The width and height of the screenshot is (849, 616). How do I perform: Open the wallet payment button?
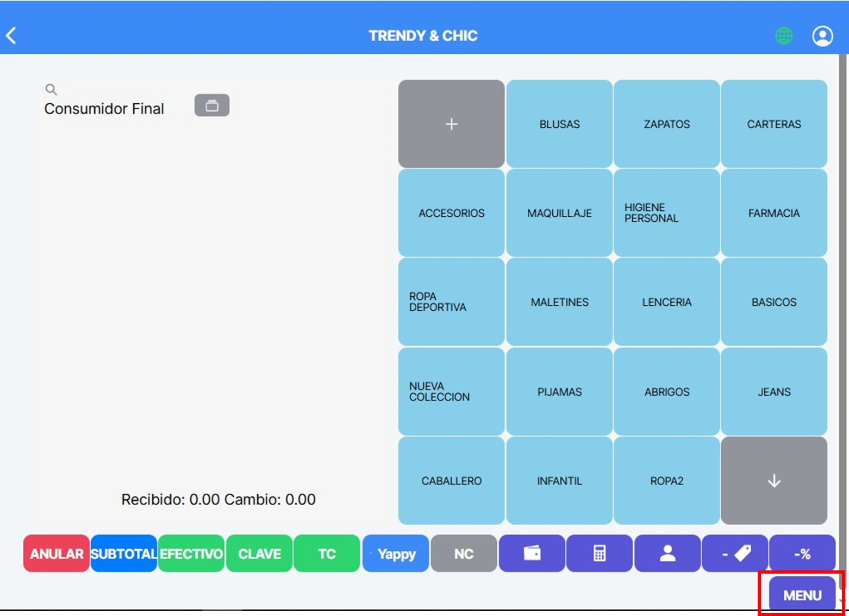pyautogui.click(x=532, y=554)
